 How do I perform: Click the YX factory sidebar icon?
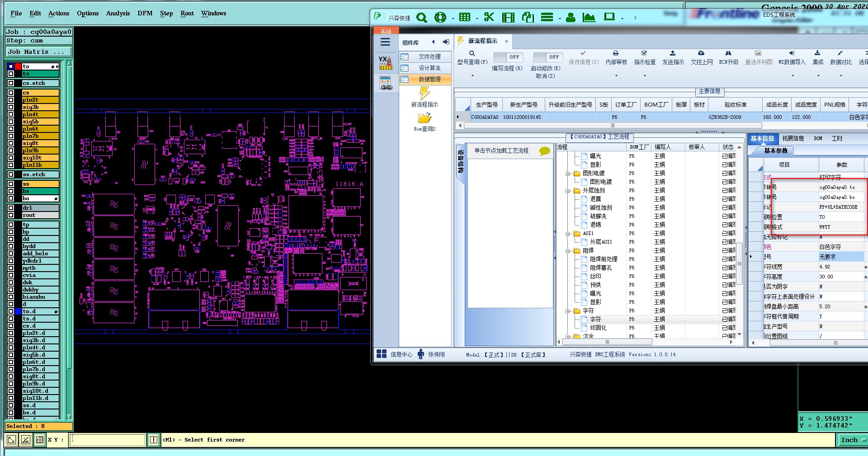[x=386, y=63]
